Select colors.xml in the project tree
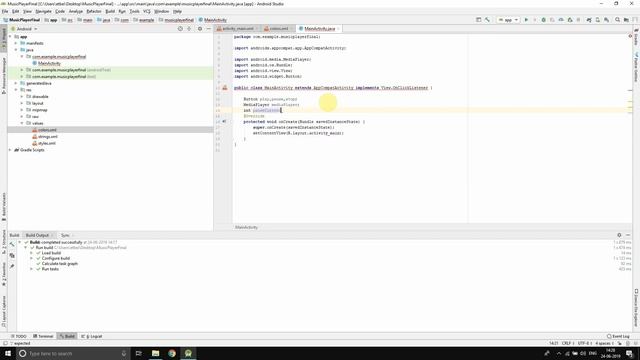The height and width of the screenshot is (360, 640). 47,130
